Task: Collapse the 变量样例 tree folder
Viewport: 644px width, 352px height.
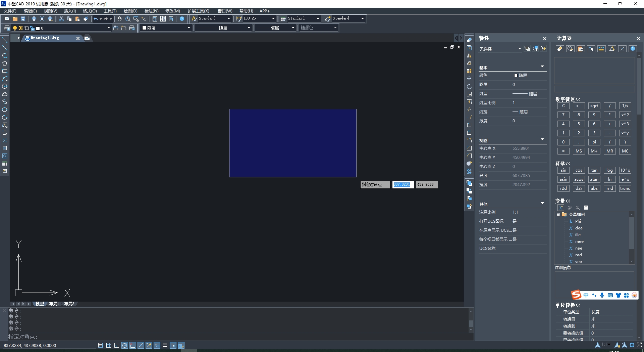Action: coord(558,215)
